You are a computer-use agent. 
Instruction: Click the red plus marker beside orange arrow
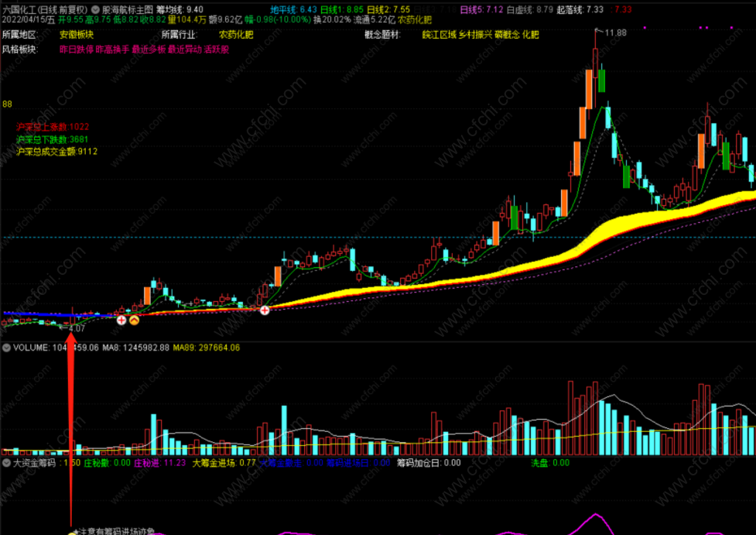point(121,319)
